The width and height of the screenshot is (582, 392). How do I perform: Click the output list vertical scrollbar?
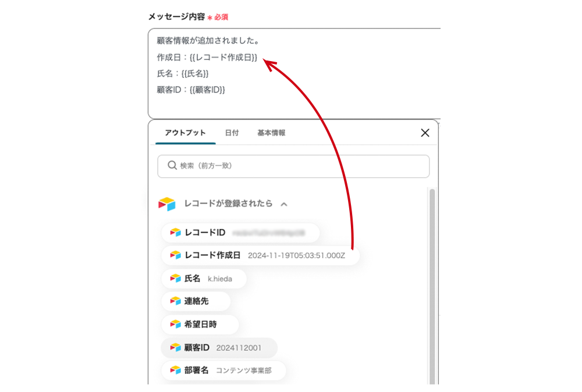pyautogui.click(x=432, y=287)
